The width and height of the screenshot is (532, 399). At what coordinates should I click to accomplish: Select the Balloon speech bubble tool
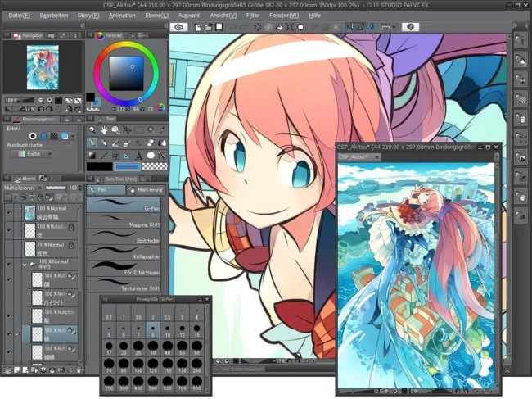(151, 156)
